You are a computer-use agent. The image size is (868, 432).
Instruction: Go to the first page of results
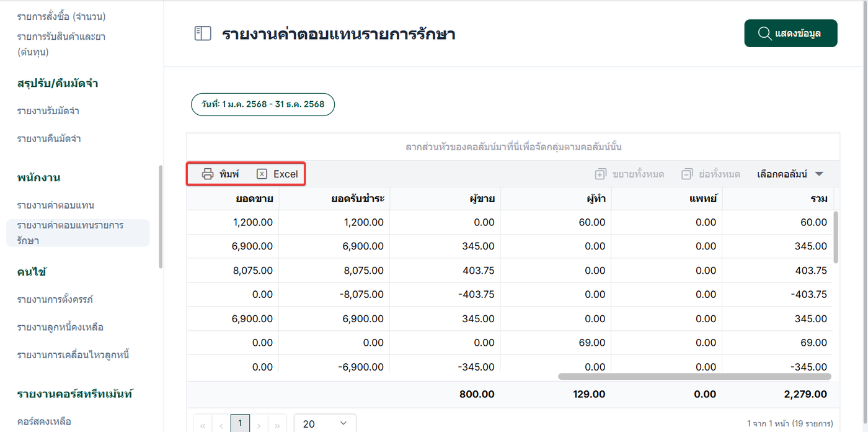click(202, 425)
